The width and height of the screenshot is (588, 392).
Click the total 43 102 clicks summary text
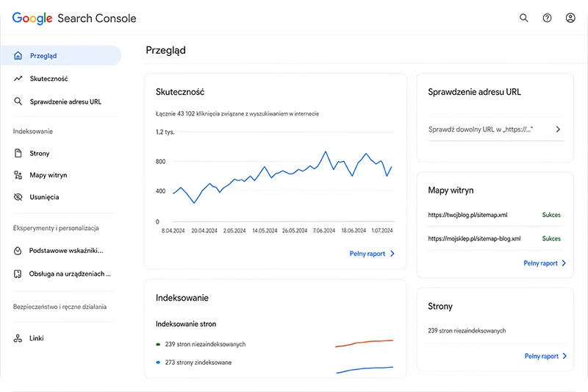pos(237,114)
